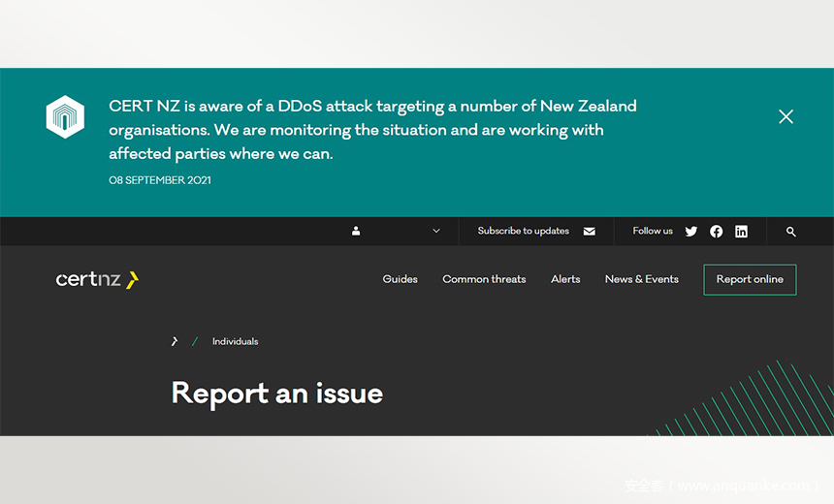834x504 pixels.
Task: Click the CERT NZ hexagon alert icon
Action: 65,117
